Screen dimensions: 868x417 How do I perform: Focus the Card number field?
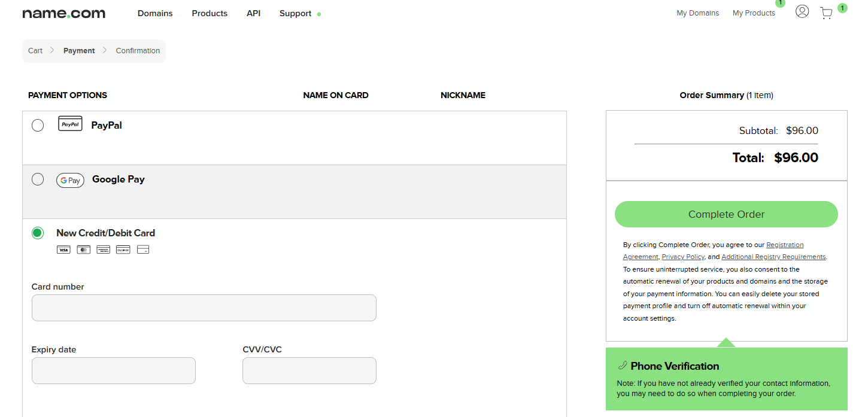point(204,308)
